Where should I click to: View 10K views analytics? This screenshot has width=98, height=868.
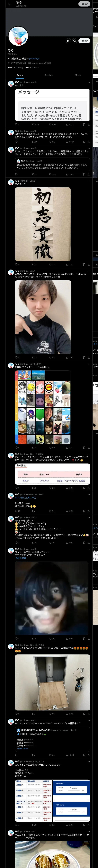pyautogui.click(x=70, y=264)
